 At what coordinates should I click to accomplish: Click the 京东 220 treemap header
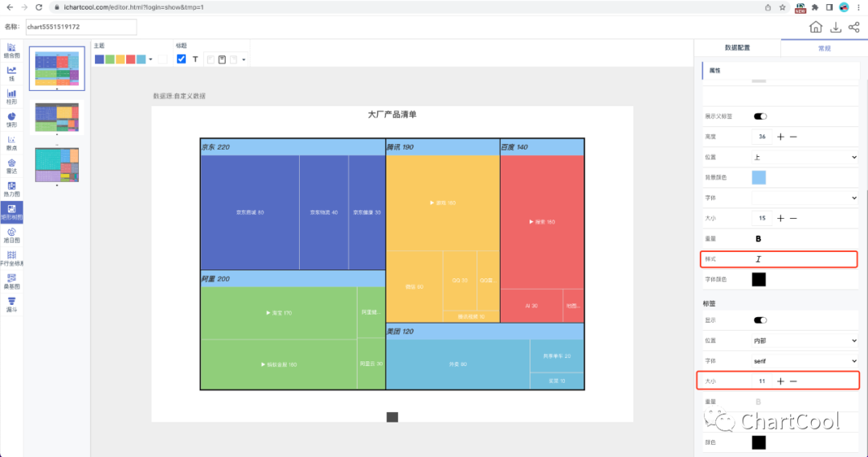[293, 147]
